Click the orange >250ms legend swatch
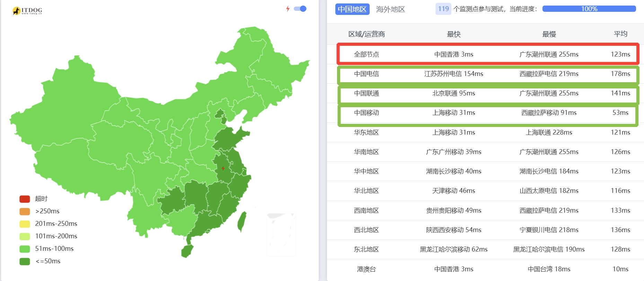Image resolution: width=644 pixels, height=281 pixels. point(25,211)
